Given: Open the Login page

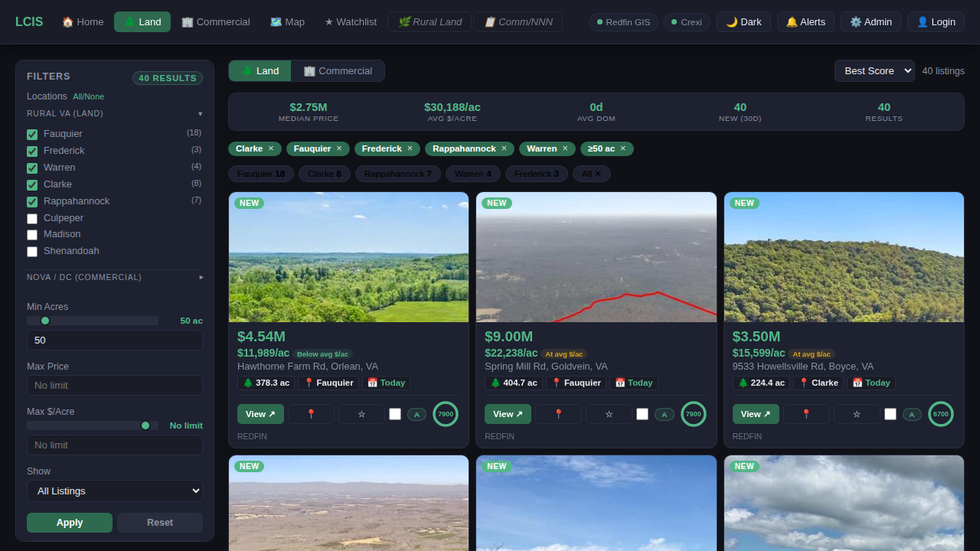Looking at the screenshot, I should coord(936,21).
